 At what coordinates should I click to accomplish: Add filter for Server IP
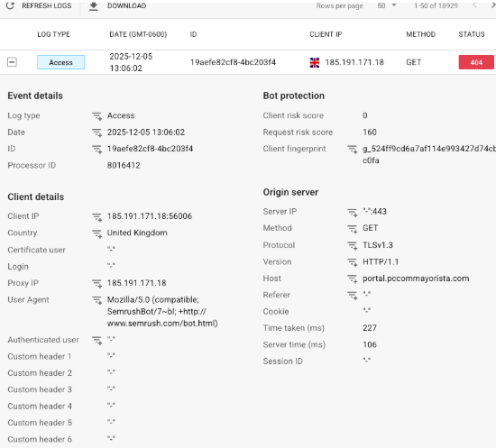pyautogui.click(x=352, y=213)
